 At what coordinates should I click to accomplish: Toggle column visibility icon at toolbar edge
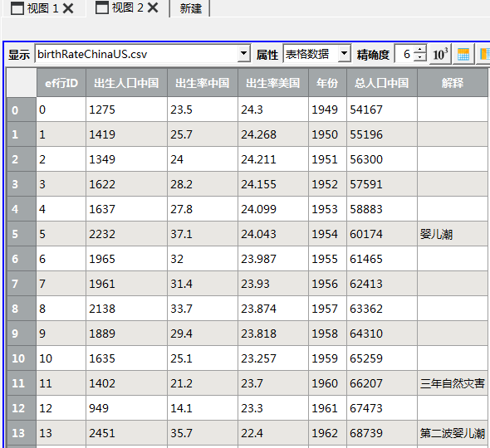click(x=483, y=54)
